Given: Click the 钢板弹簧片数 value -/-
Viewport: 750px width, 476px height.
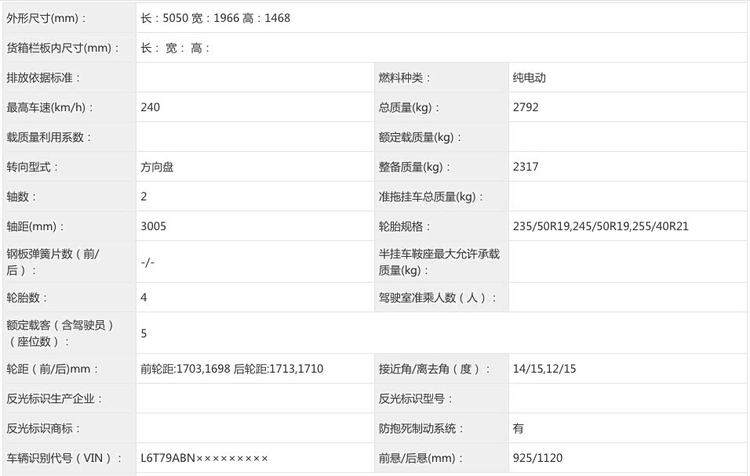Looking at the screenshot, I should (148, 262).
